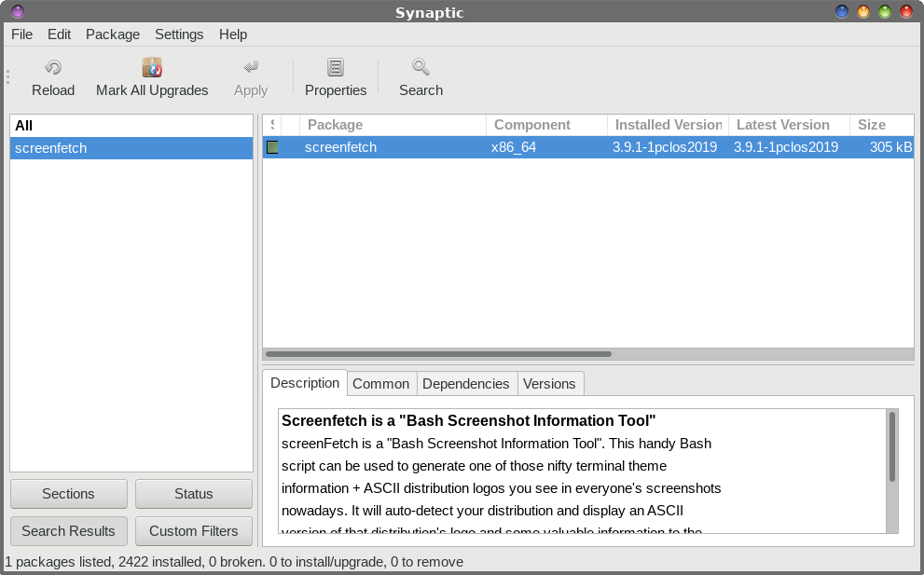Select 'screenfetch' in the left filter list
The image size is (924, 575).
pos(131,148)
